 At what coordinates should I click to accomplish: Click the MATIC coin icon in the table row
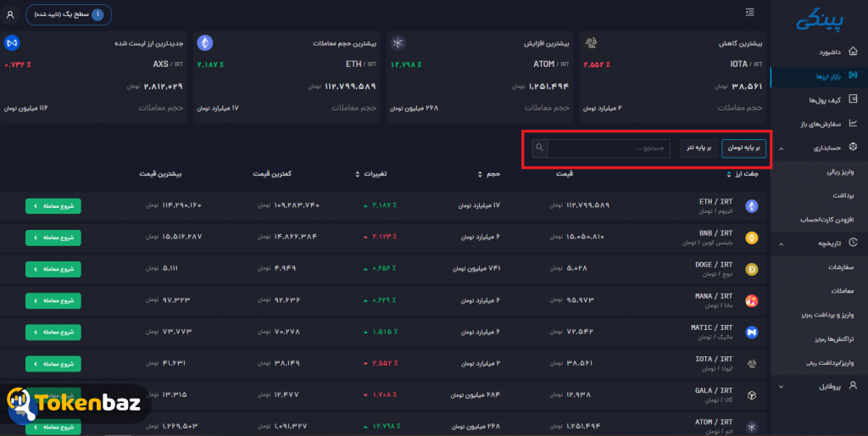click(751, 333)
